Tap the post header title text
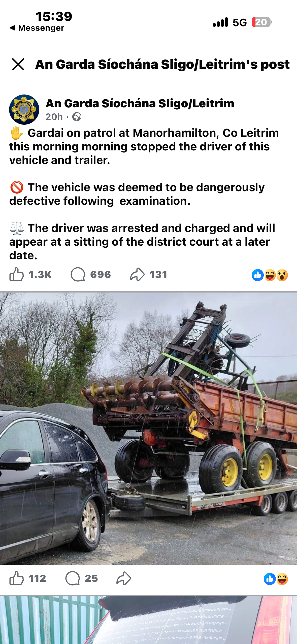The height and width of the screenshot is (644, 297). 162,65
